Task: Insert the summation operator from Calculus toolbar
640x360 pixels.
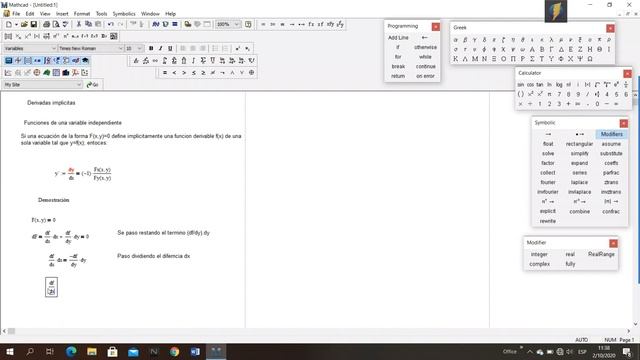Action: pos(203,60)
